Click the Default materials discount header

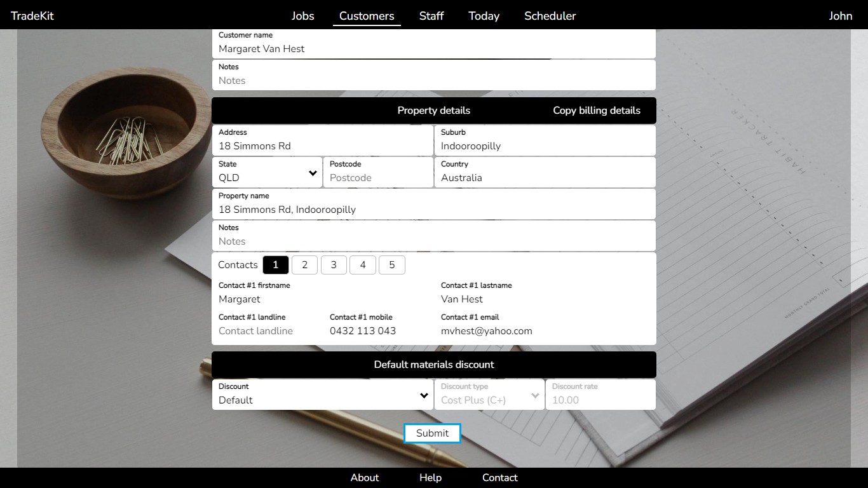click(434, 365)
